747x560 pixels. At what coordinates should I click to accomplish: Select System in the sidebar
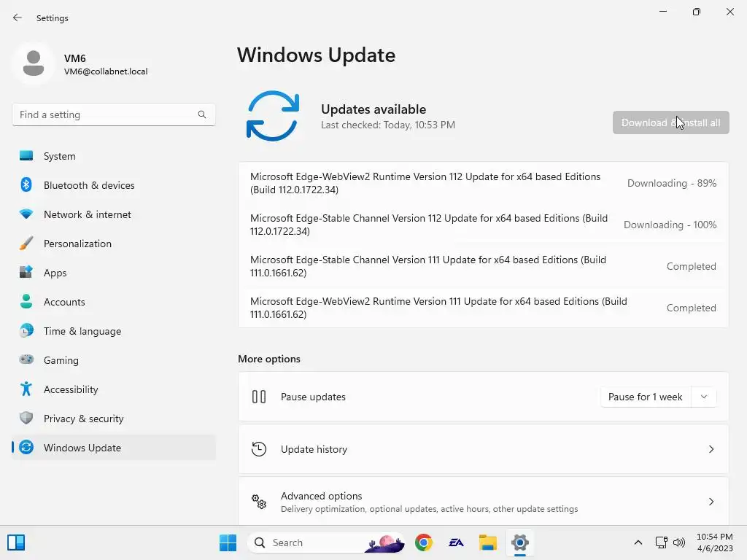[114, 156]
